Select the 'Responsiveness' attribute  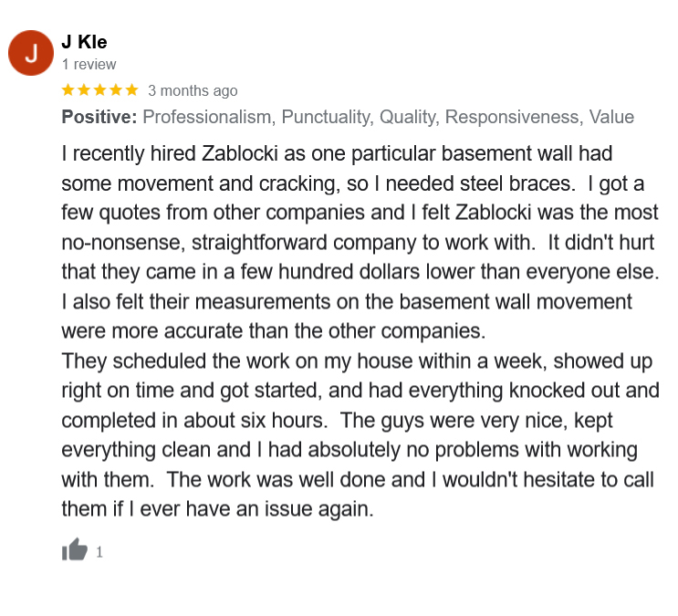(x=514, y=117)
